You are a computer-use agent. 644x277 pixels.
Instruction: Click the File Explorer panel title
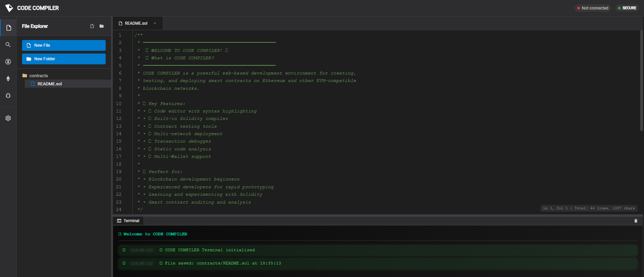(x=35, y=26)
